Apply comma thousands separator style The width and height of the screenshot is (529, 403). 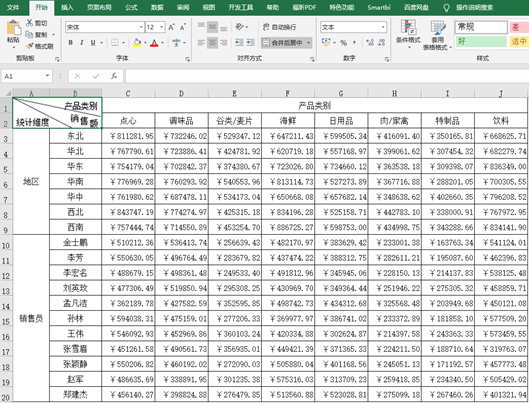354,43
